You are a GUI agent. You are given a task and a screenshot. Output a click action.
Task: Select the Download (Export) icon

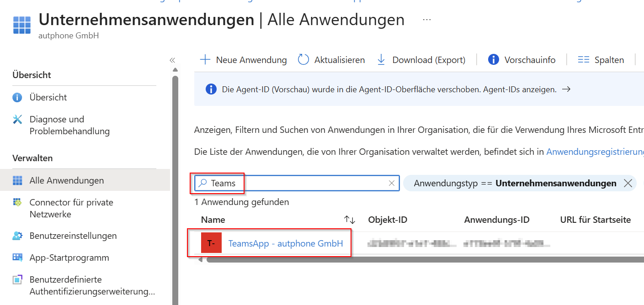[x=381, y=59]
